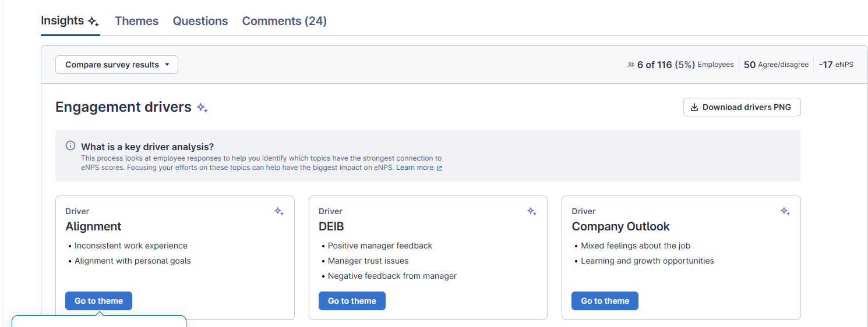Follow the Learn more link
The width and height of the screenshot is (868, 327).
[x=415, y=168]
